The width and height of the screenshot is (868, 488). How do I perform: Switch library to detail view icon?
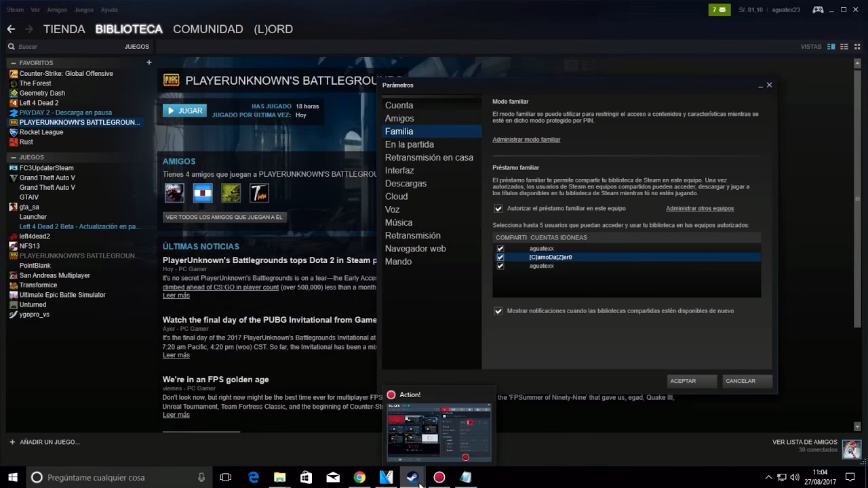(831, 47)
